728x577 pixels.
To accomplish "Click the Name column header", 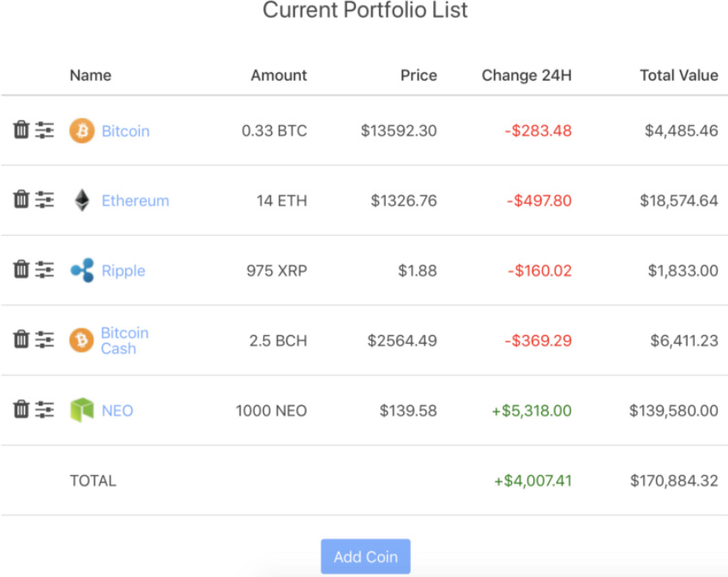I will tap(91, 75).
